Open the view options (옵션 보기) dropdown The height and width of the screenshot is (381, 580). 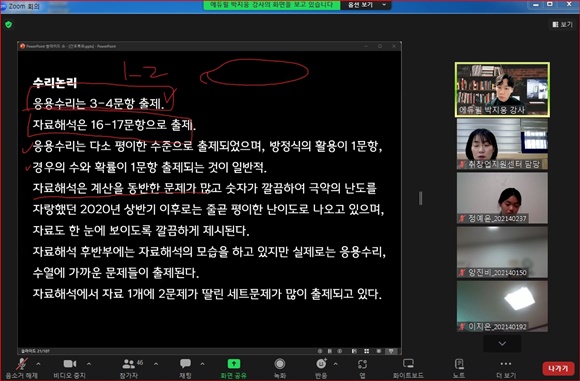[x=367, y=5]
